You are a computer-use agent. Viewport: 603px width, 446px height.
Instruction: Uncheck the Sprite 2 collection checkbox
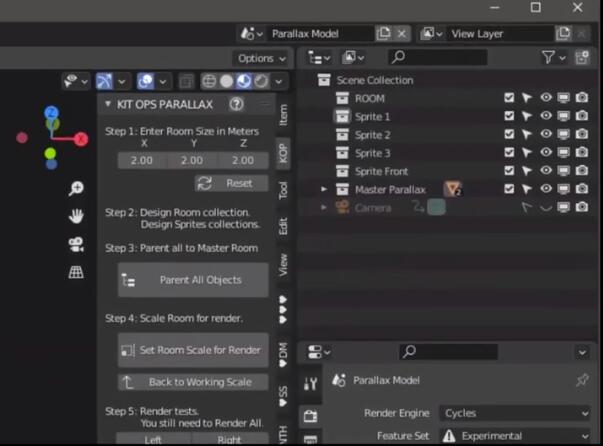[x=509, y=134]
